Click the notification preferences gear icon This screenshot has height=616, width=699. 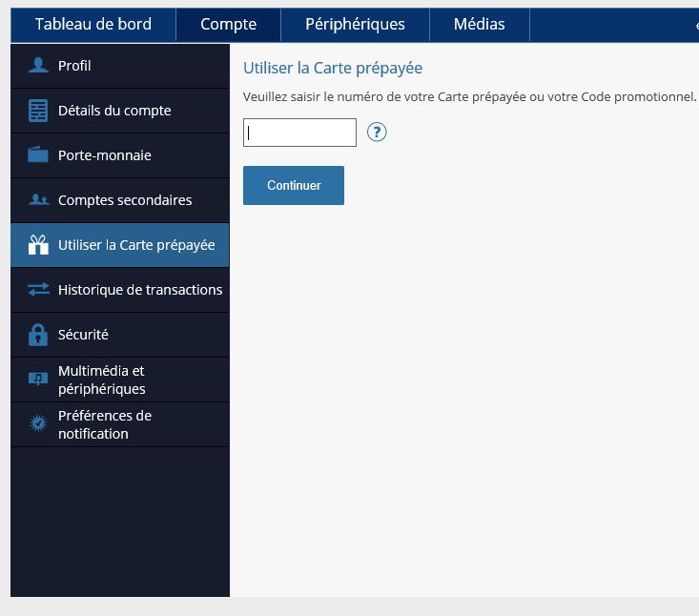pos(38,424)
